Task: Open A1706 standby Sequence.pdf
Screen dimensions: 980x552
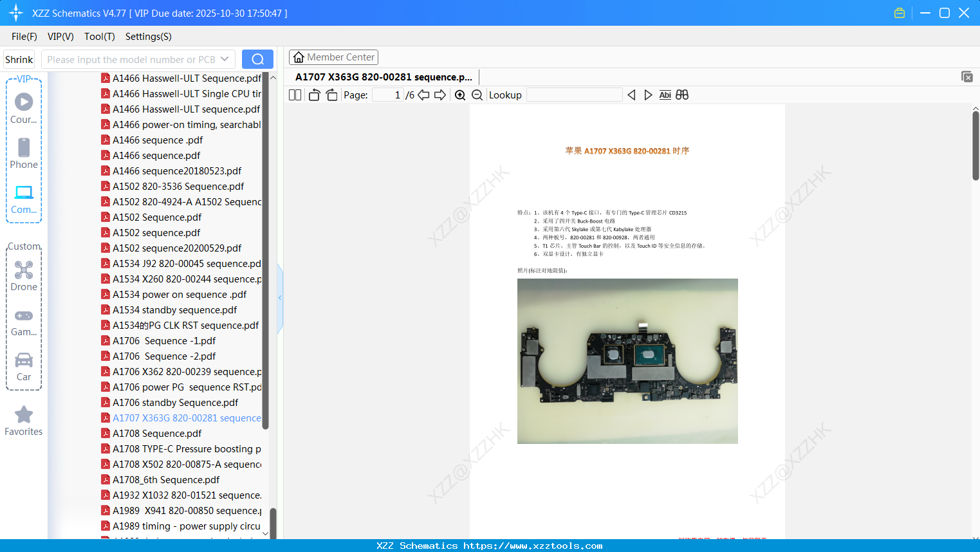Action: click(170, 403)
